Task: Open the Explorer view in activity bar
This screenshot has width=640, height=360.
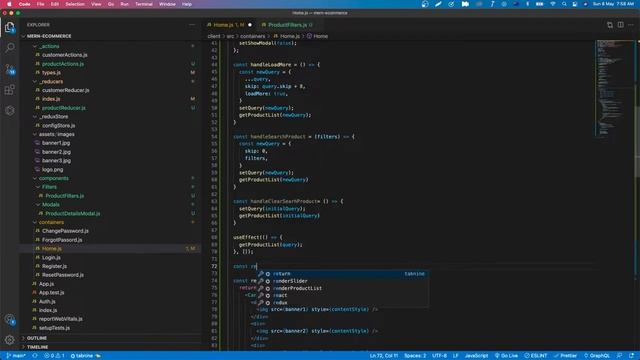Action: pos(10,27)
